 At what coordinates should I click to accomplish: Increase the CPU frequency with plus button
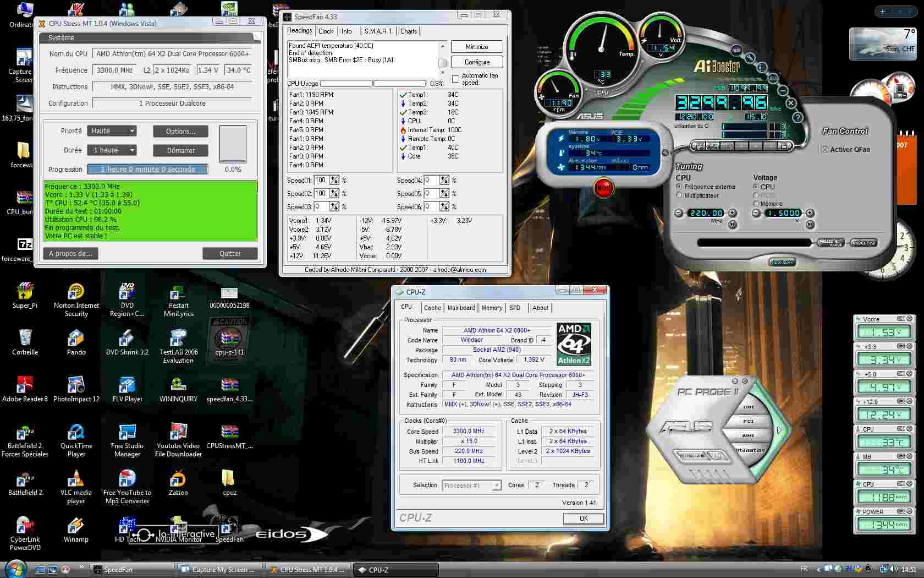coord(732,213)
